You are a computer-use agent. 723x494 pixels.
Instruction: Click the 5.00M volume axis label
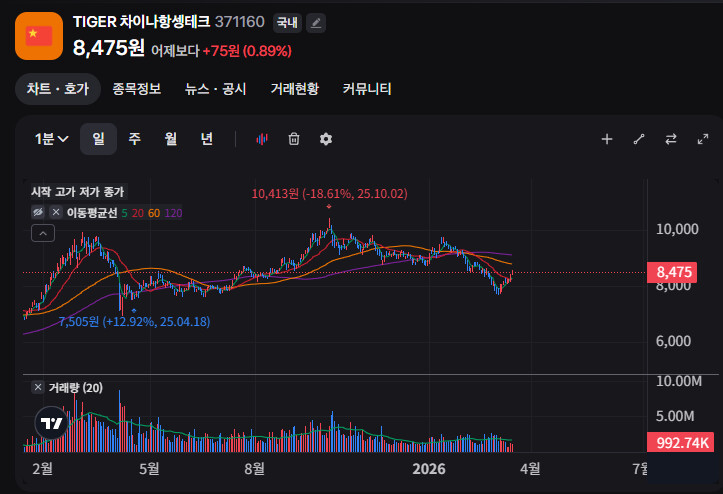click(675, 416)
